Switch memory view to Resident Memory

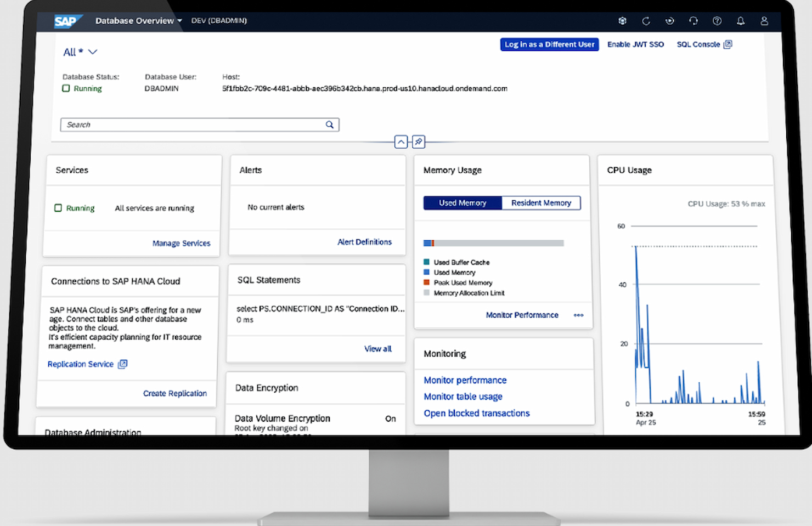541,202
